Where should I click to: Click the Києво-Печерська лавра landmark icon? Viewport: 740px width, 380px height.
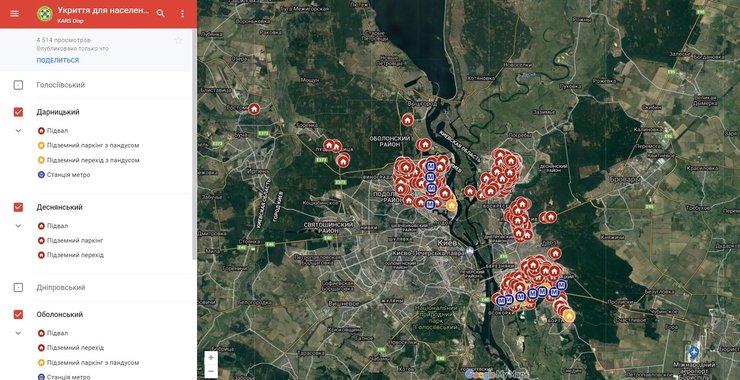tap(469, 252)
